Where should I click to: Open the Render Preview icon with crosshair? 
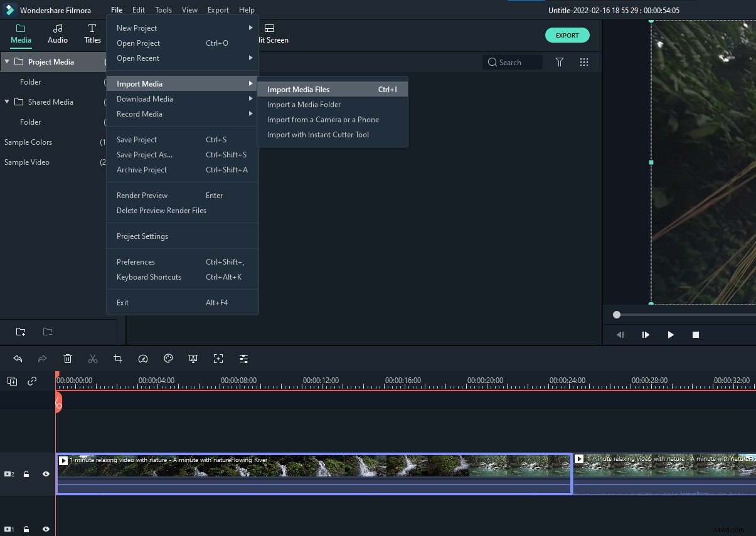(218, 359)
